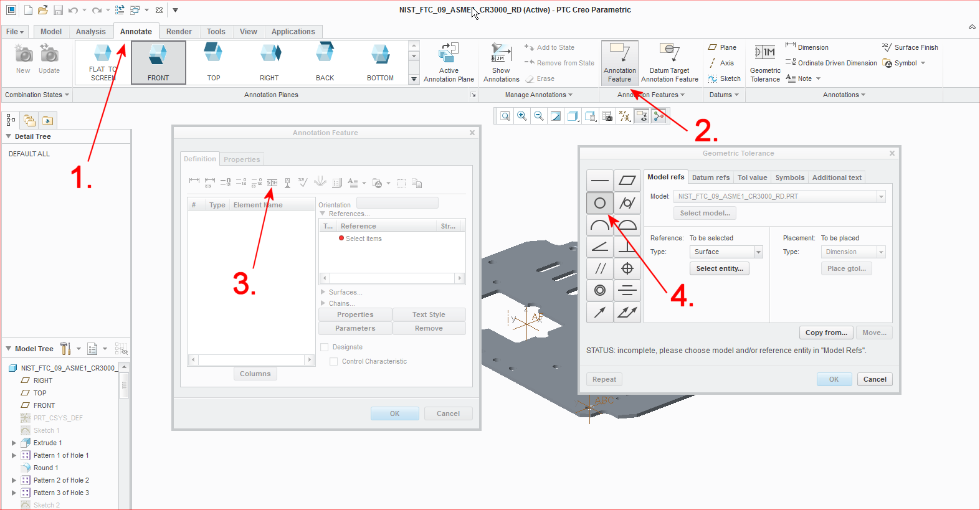Click Select model... button
The height and width of the screenshot is (510, 980).
coord(705,213)
